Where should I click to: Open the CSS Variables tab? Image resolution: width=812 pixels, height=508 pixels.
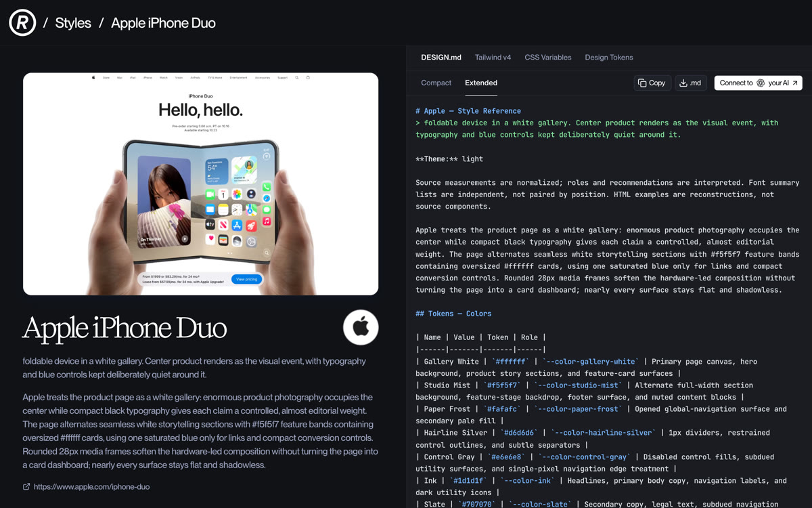click(548, 58)
